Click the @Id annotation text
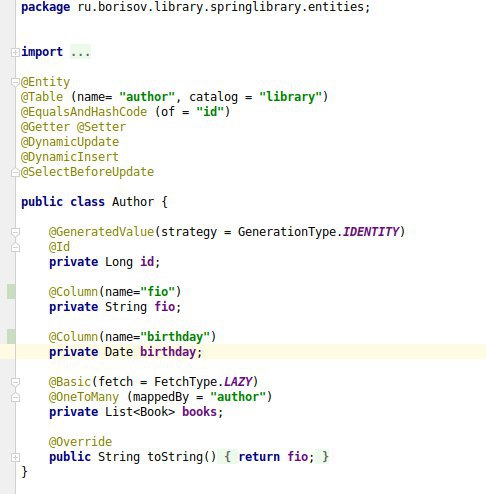This screenshot has width=486, height=494. tap(59, 247)
